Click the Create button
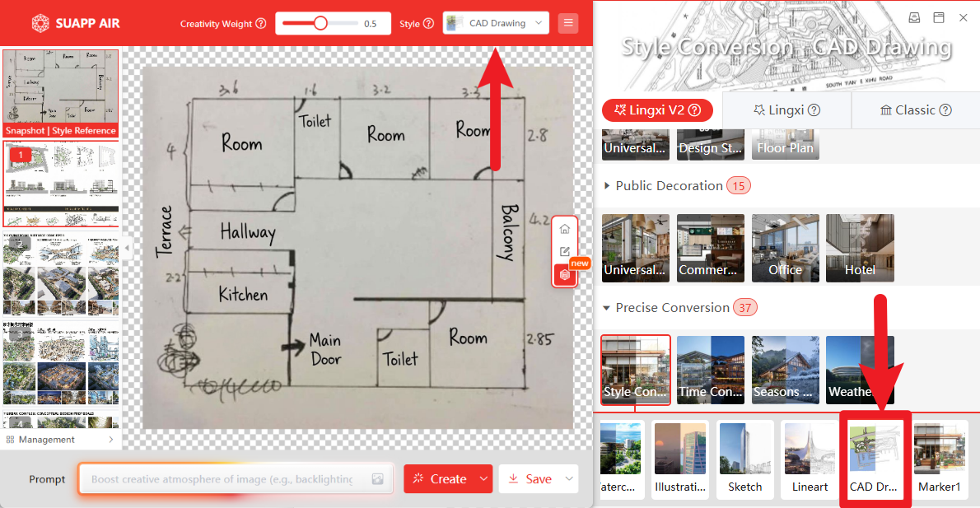The width and height of the screenshot is (980, 508). click(440, 479)
